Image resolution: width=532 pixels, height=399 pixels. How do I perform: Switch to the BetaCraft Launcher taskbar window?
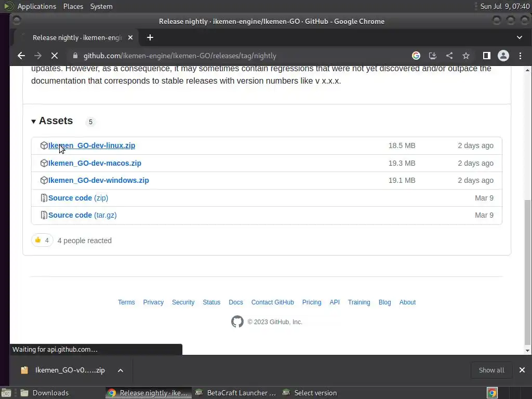tap(235, 393)
